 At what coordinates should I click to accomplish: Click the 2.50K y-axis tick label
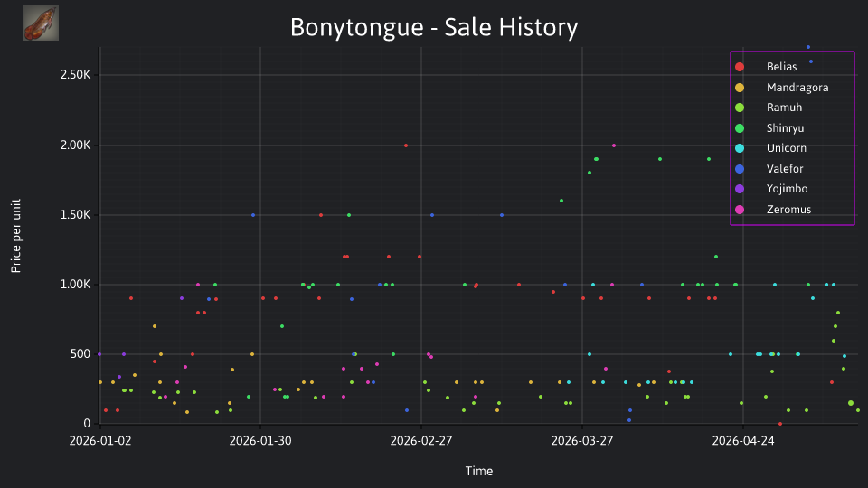tap(75, 75)
